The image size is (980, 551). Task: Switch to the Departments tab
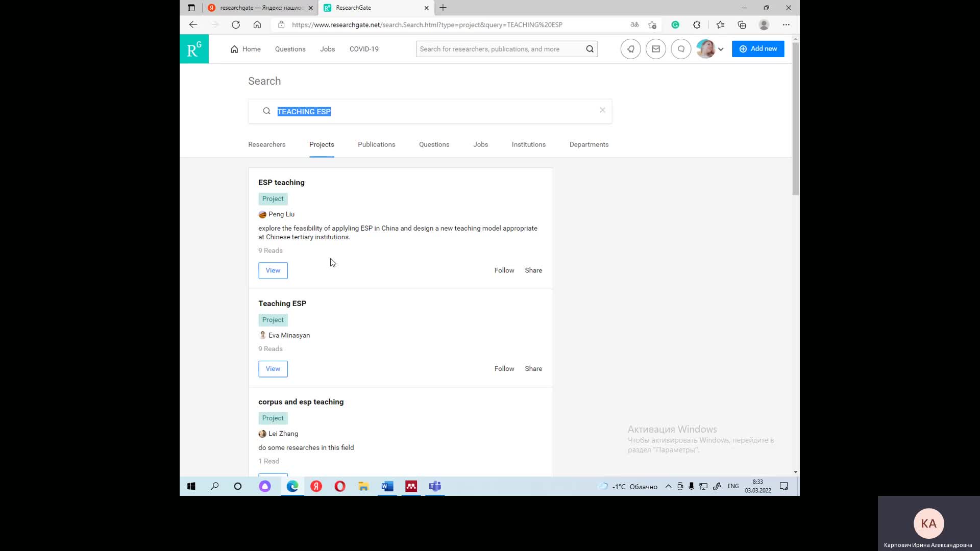pos(589,144)
